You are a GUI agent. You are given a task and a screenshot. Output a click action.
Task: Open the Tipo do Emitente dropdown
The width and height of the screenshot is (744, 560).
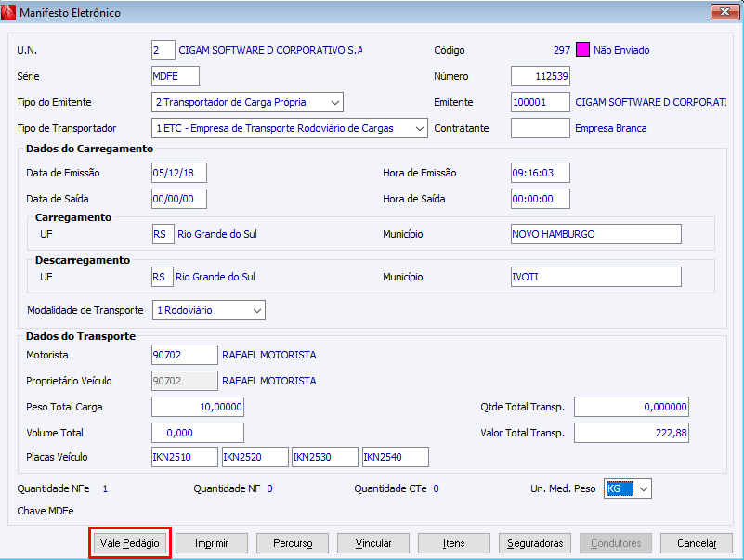tap(247, 102)
